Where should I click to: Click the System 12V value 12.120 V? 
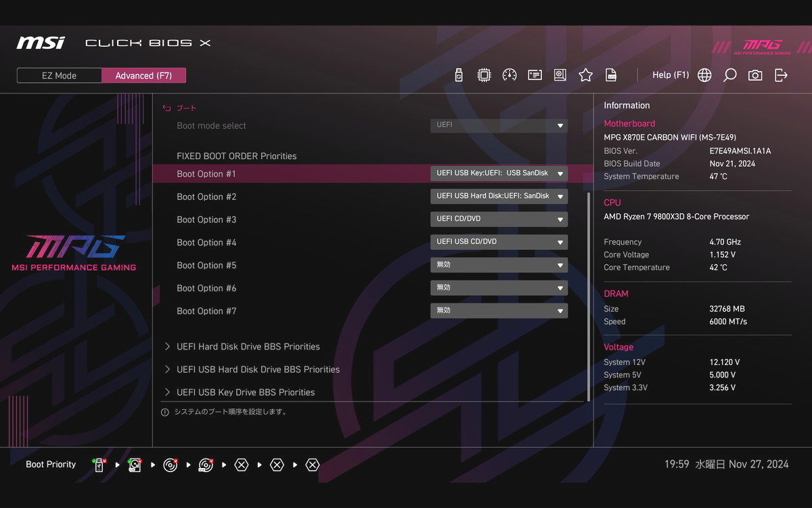click(x=725, y=362)
